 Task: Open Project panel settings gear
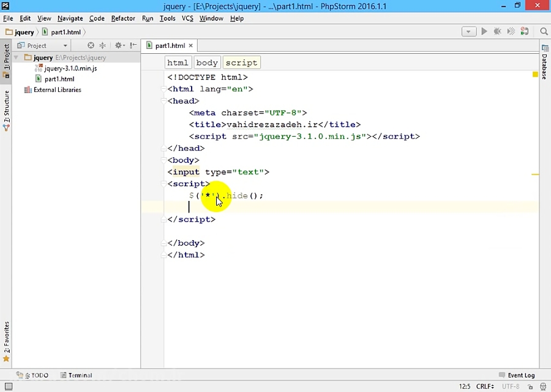[x=118, y=45]
